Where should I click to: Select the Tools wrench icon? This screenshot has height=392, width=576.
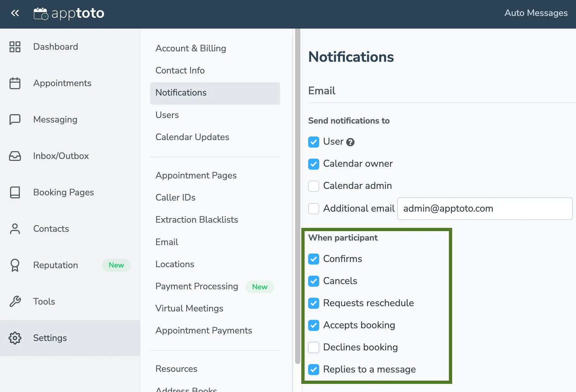(x=14, y=301)
